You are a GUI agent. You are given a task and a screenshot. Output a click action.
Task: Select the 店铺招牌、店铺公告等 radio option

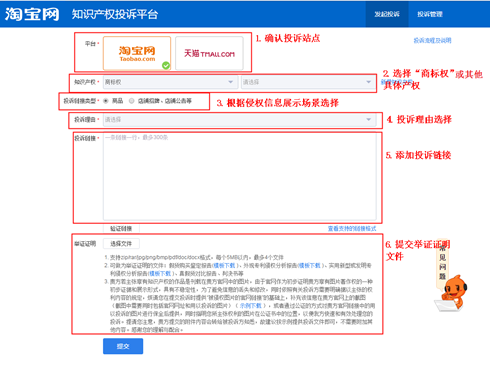(132, 101)
